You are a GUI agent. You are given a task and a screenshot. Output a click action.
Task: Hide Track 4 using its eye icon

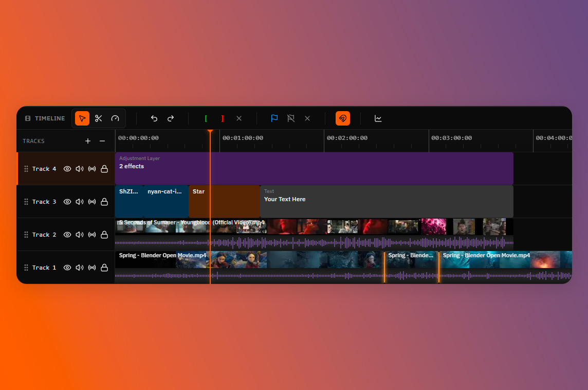[x=67, y=169]
